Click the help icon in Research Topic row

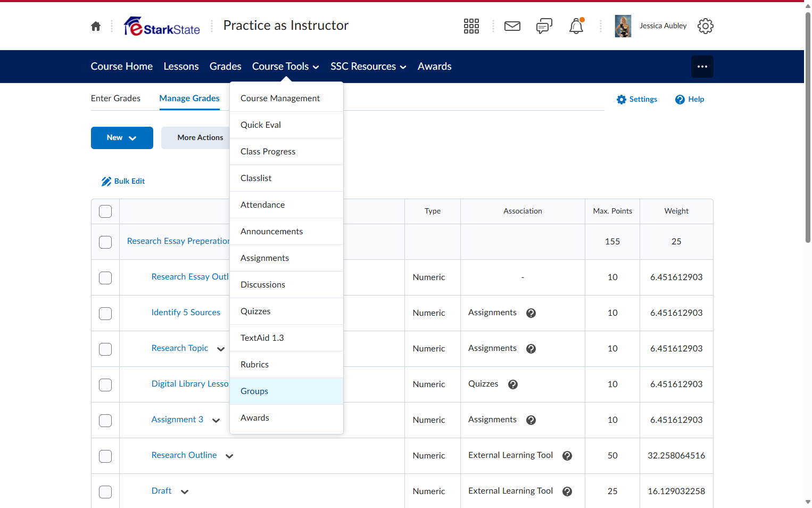[x=531, y=349]
